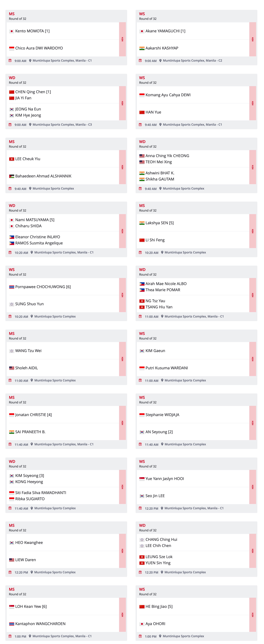Click location pin on Chochuwong vs Sung match
The height and width of the screenshot is (644, 264).
click(x=32, y=316)
